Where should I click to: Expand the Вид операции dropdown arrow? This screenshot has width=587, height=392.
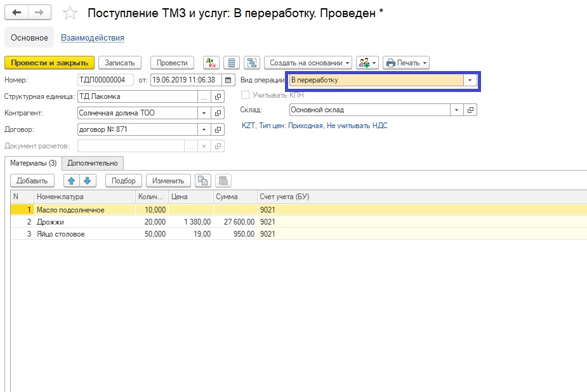[470, 80]
